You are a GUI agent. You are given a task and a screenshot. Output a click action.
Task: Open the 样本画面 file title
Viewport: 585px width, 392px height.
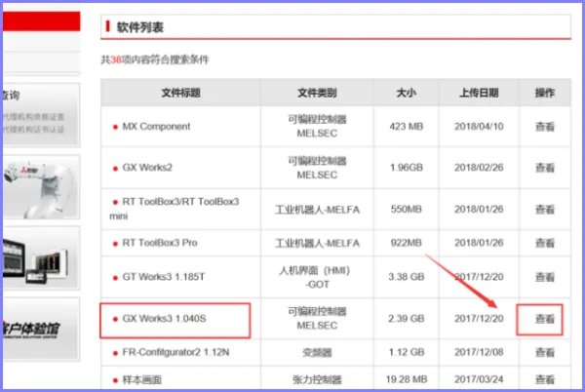point(141,379)
